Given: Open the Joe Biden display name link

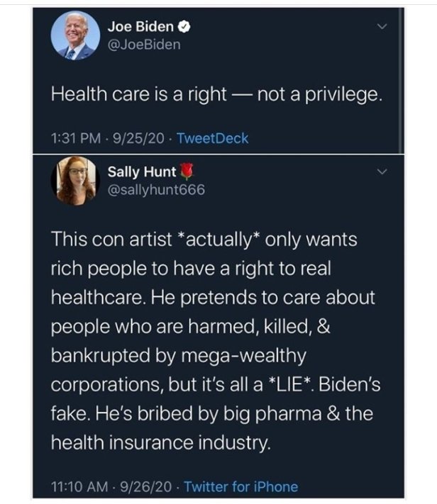Looking at the screenshot, I should pos(140,28).
